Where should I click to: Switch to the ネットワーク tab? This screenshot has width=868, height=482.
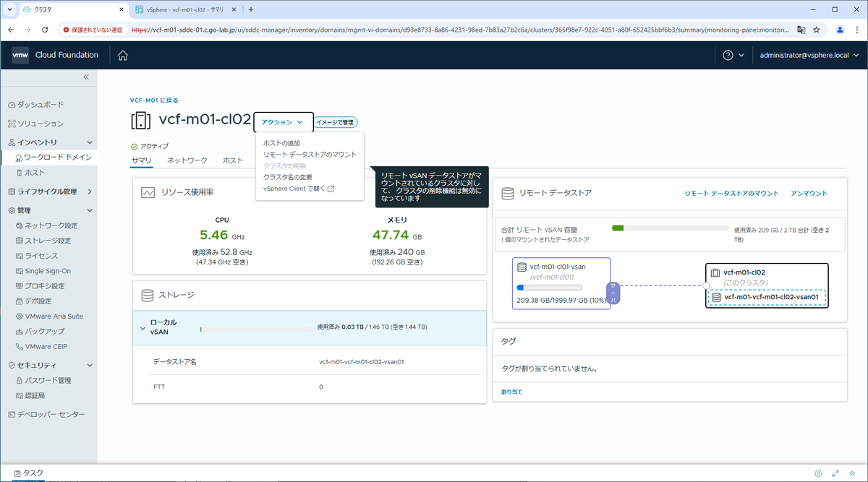click(187, 160)
